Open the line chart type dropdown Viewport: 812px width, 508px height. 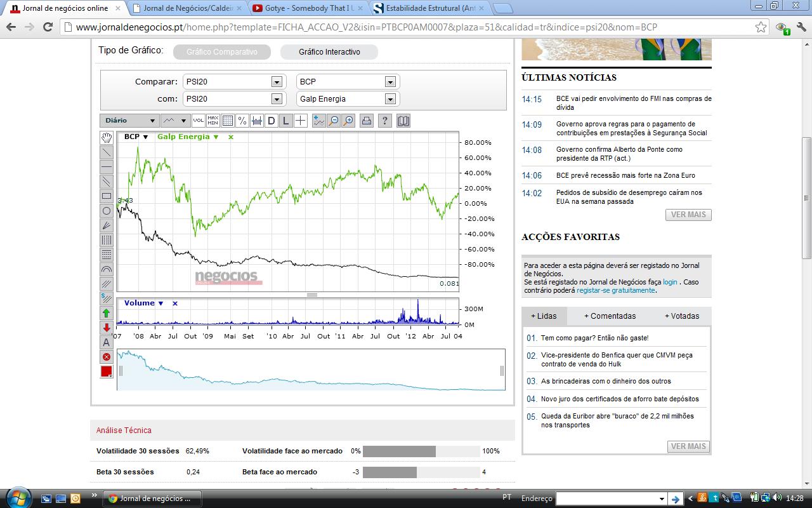tap(175, 121)
